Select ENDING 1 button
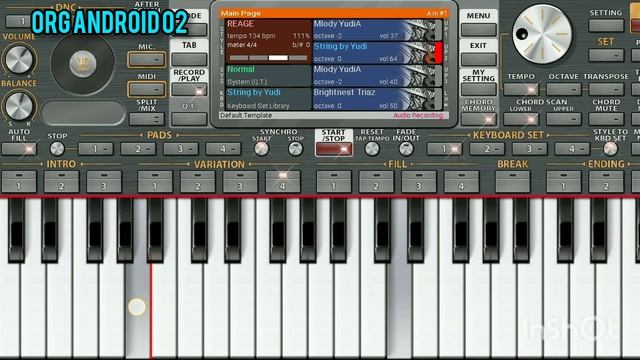The image size is (640, 360). [x=564, y=182]
